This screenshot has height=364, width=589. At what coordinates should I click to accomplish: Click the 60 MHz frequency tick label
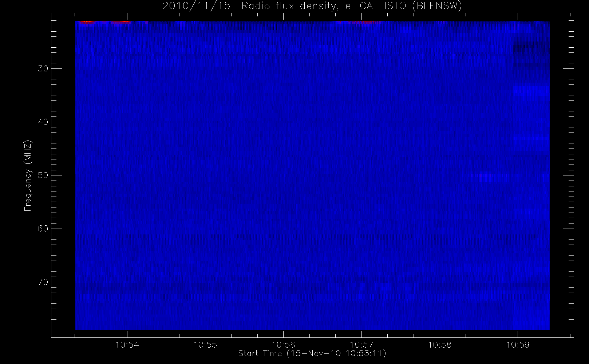click(x=43, y=229)
